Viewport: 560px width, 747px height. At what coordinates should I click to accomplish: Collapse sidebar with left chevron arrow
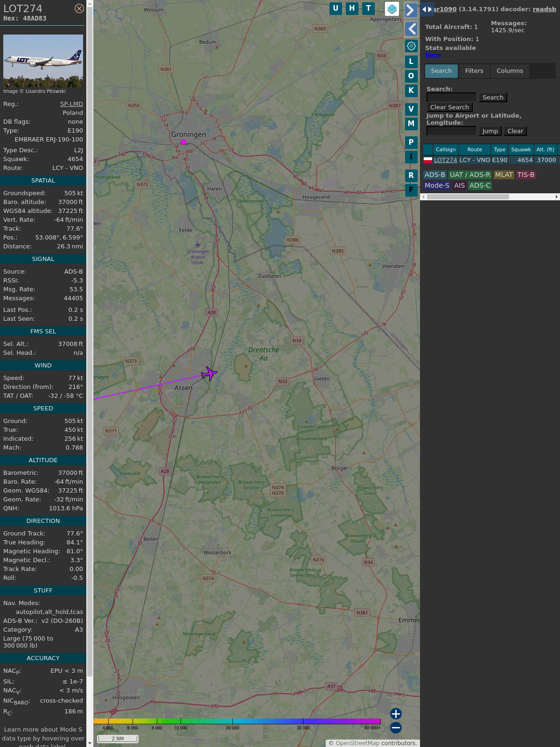coord(411,29)
